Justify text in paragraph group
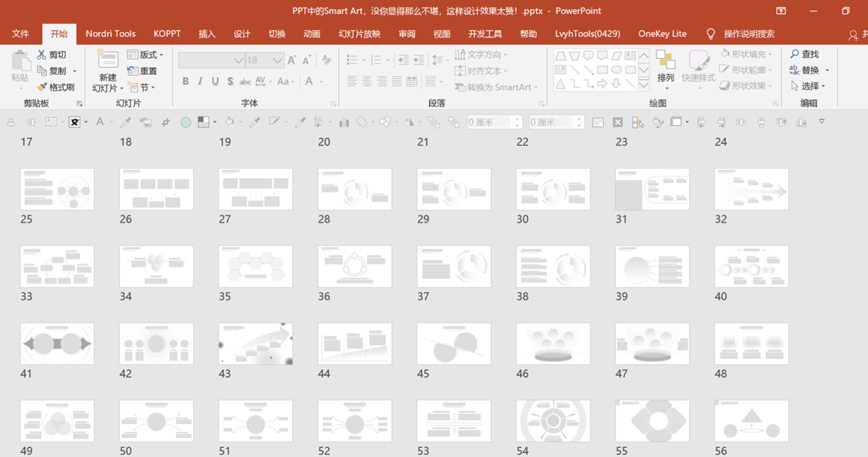868x457 pixels. point(397,82)
